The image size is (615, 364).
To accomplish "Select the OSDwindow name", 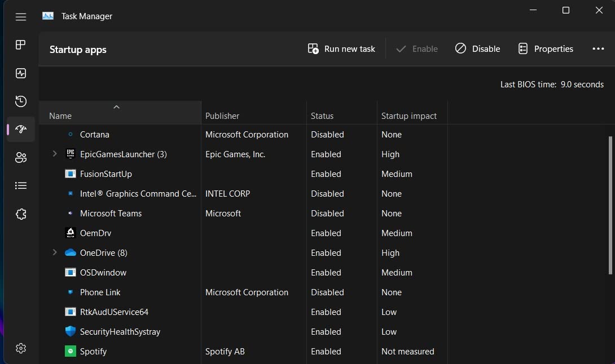I will click(103, 273).
